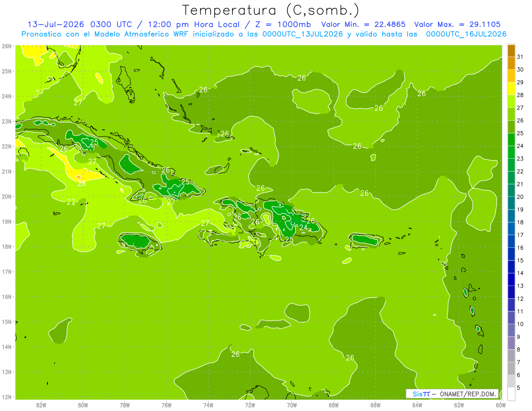Click the '20' label on the color scale
Viewport: 532px width, 411px height.
[x=520, y=197]
